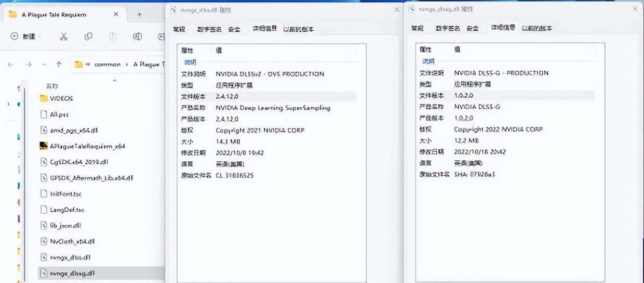Click the Rename icon in Explorer toolbar
This screenshot has width=644, height=283.
(x=138, y=36)
